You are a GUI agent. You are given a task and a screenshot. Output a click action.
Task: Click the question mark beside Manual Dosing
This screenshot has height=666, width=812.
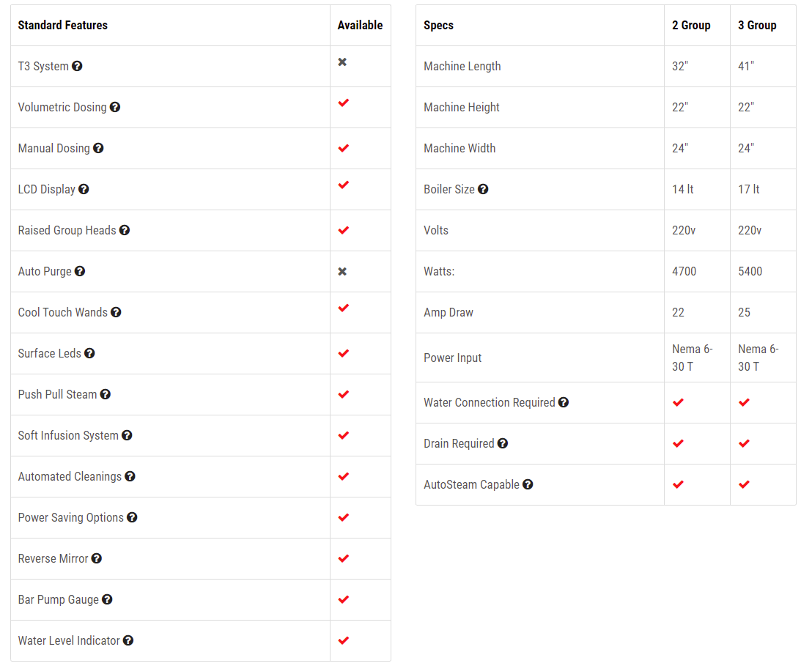98,148
